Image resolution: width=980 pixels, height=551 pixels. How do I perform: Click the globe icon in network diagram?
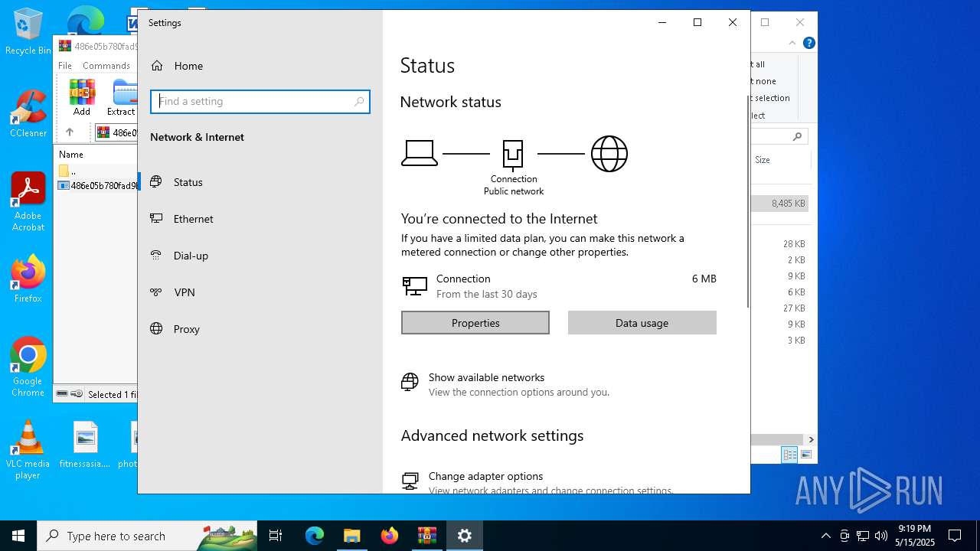click(x=609, y=154)
